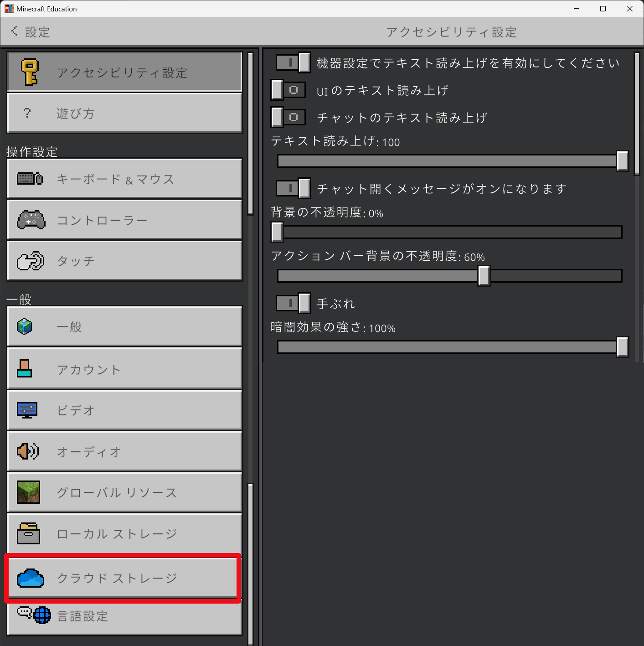Image resolution: width=644 pixels, height=646 pixels.
Task: Click the video monitor icon
Action: (27, 410)
